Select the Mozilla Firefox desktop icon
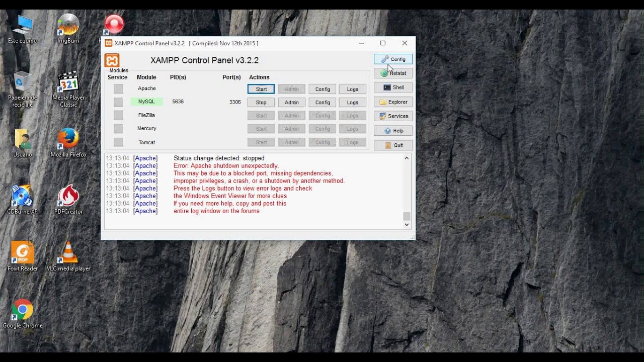Image resolution: width=644 pixels, height=362 pixels. click(68, 143)
